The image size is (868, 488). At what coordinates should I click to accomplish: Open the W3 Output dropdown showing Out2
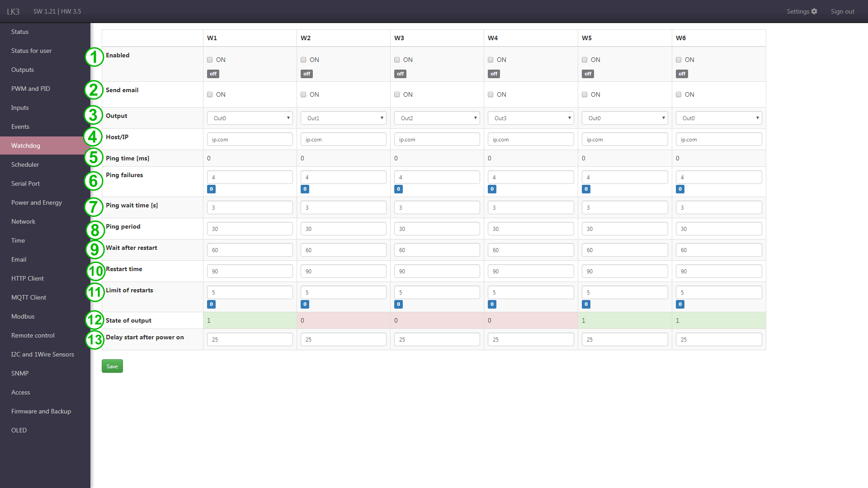point(437,118)
